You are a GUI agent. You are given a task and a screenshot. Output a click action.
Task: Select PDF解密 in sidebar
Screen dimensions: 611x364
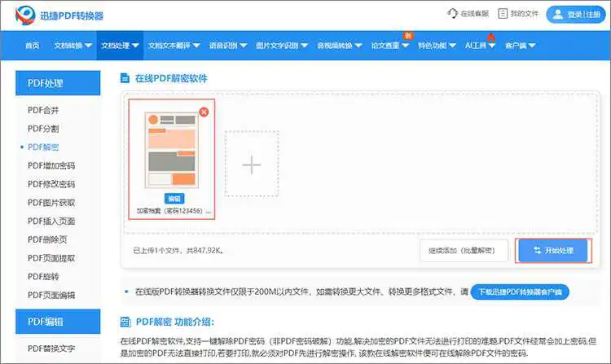point(43,147)
